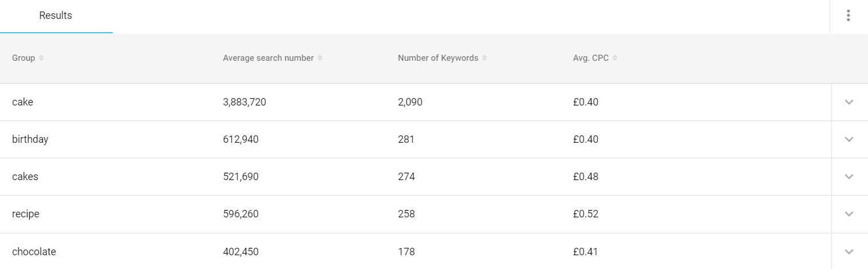
Task: Expand the chocolate group row chevron
Action: click(849, 251)
